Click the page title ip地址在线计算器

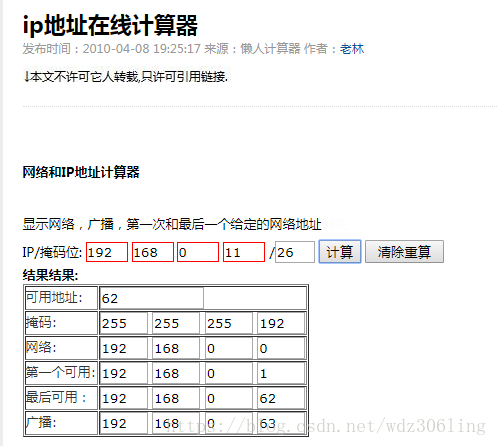pos(110,25)
